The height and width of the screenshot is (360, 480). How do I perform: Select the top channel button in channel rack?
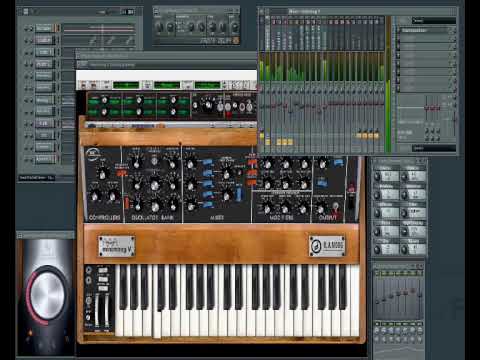pyautogui.click(x=44, y=28)
